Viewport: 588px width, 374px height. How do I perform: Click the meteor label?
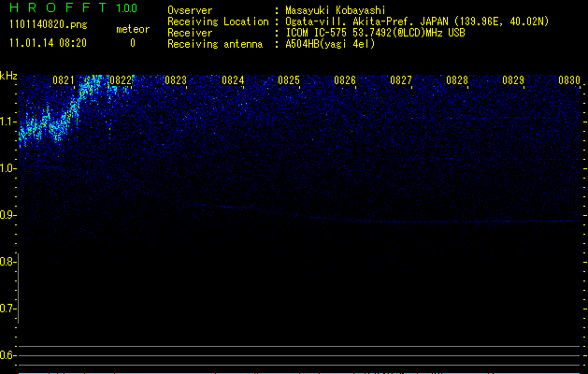coord(133,29)
